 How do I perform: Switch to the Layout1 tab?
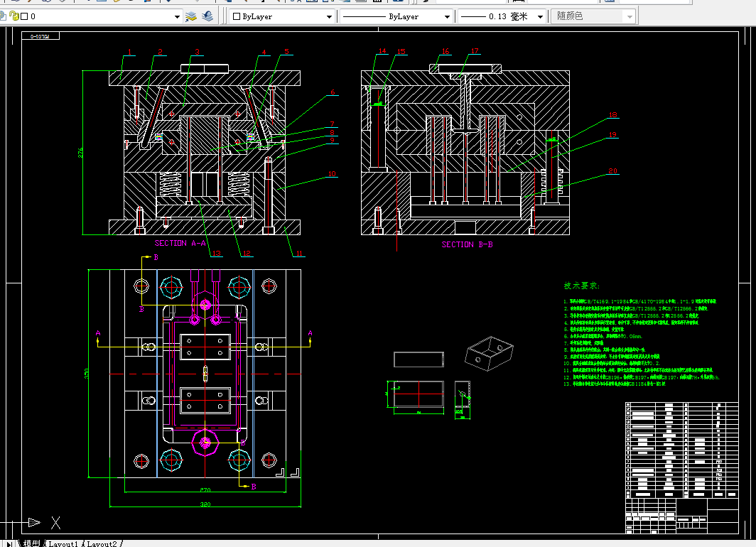pyautogui.click(x=63, y=543)
